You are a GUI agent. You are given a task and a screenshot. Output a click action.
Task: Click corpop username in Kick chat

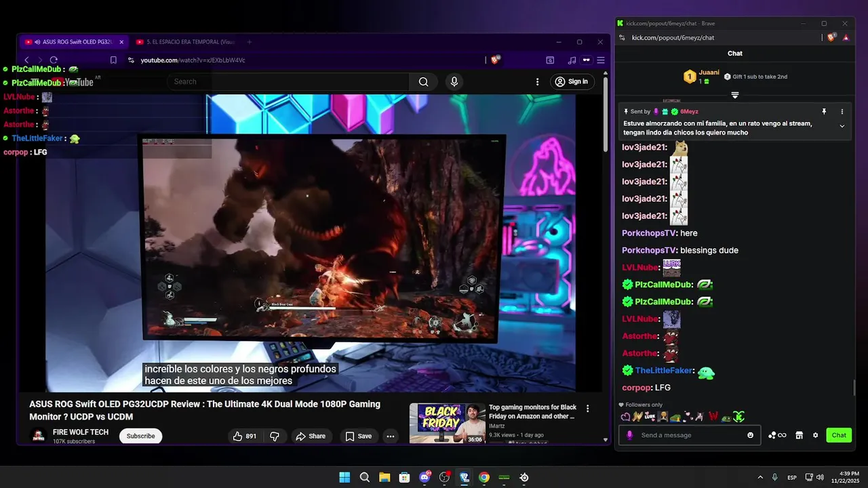point(637,388)
